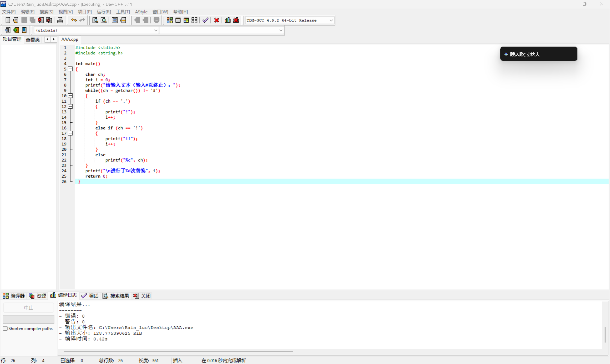Click the New file toolbar icon
Image resolution: width=610 pixels, height=364 pixels.
point(8,20)
